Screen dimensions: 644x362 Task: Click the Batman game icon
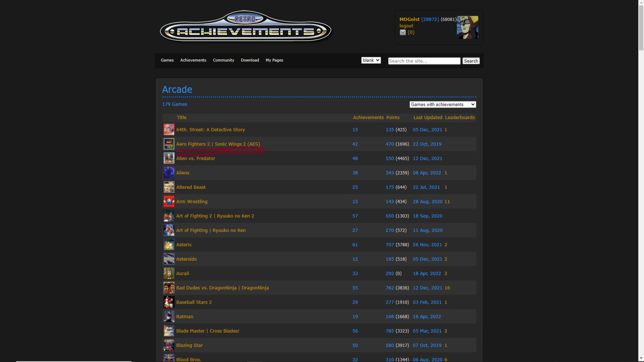(x=169, y=317)
